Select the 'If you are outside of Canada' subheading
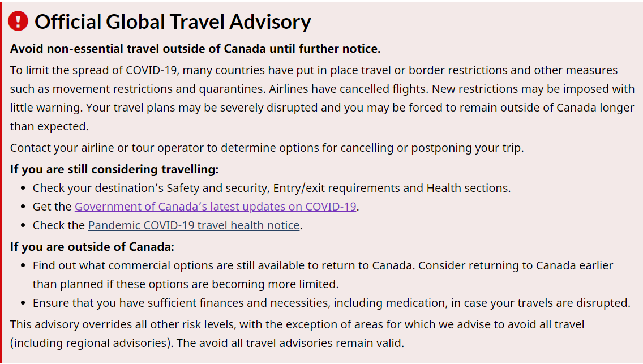643x364 pixels. pos(92,247)
